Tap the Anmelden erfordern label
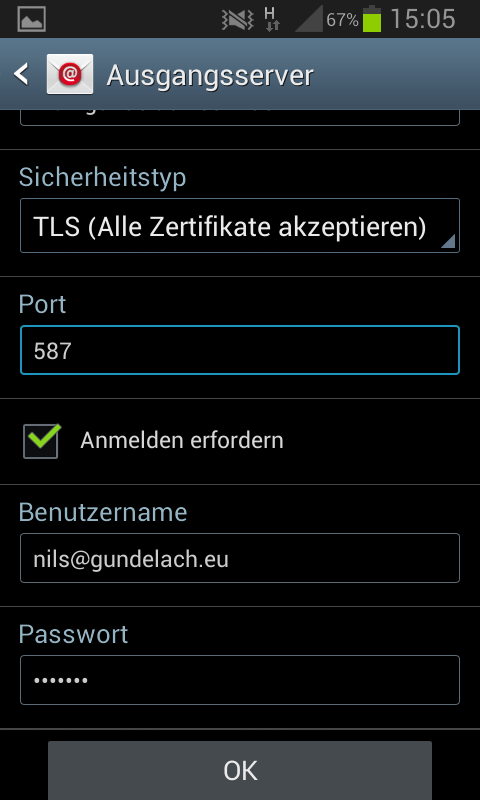Image resolution: width=480 pixels, height=800 pixels. pyautogui.click(x=182, y=440)
